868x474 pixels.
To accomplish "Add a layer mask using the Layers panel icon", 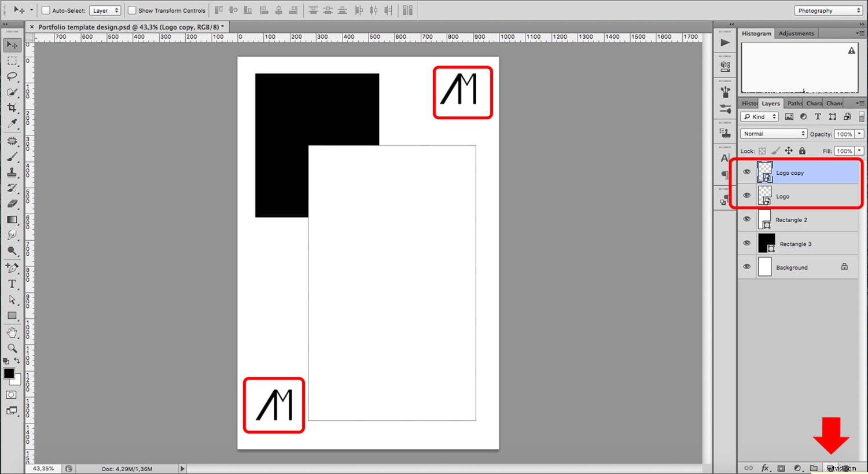I will 781,468.
